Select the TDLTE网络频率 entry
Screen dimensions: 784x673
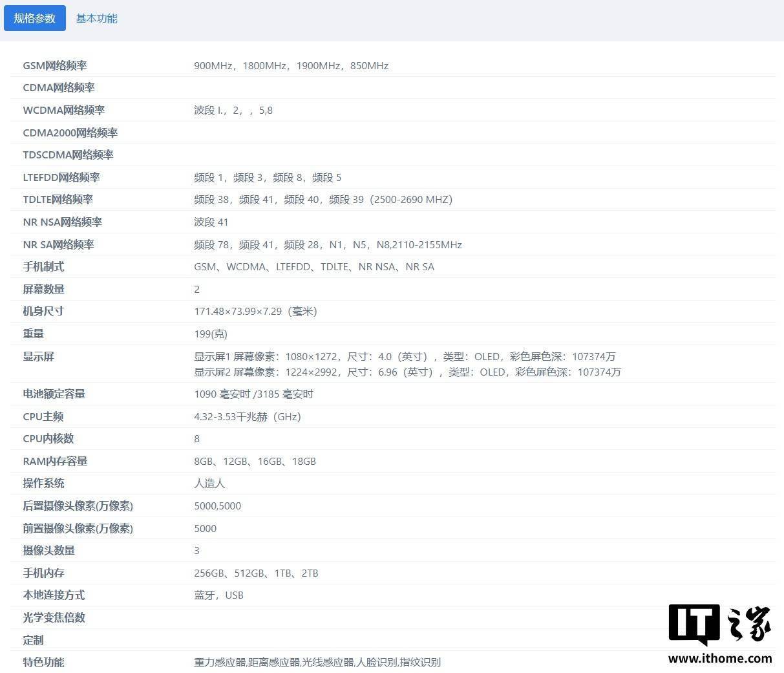point(58,199)
